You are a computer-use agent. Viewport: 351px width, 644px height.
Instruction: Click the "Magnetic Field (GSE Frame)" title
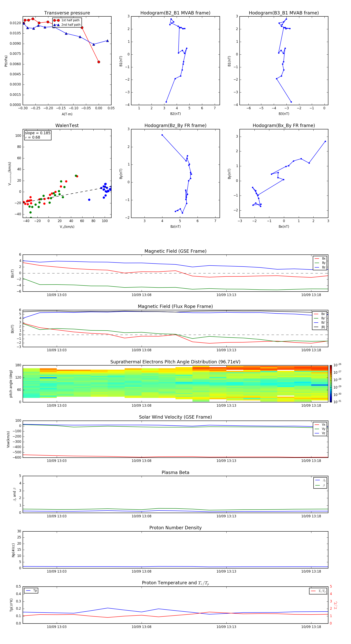[x=175, y=251]
